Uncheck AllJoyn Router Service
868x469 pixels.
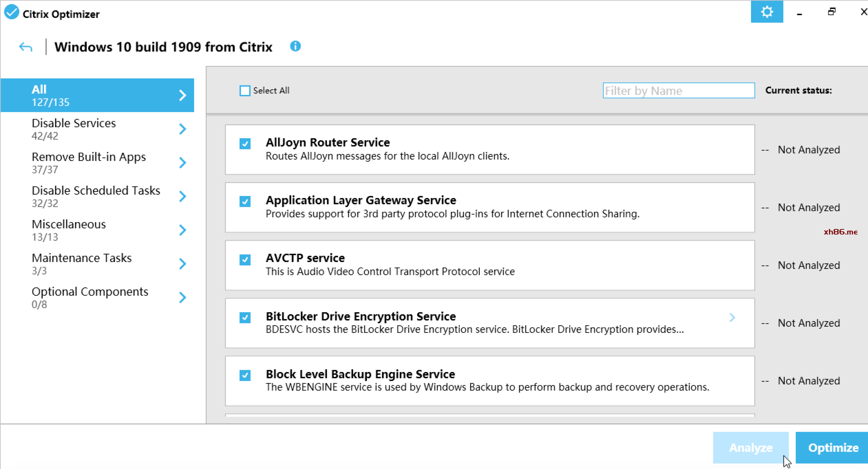click(245, 143)
